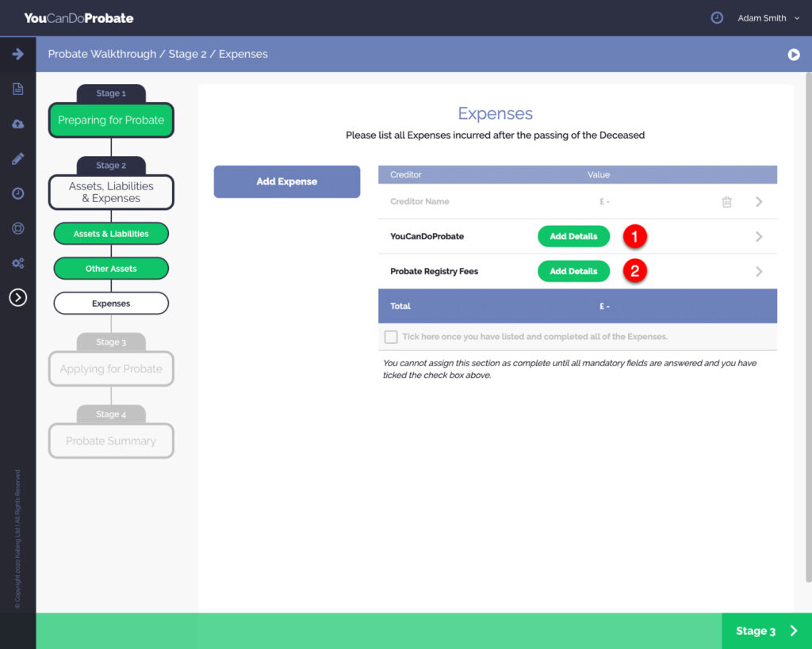This screenshot has height=649, width=812.
Task: Select the pencil edit icon in sidebar
Action: coord(17,158)
